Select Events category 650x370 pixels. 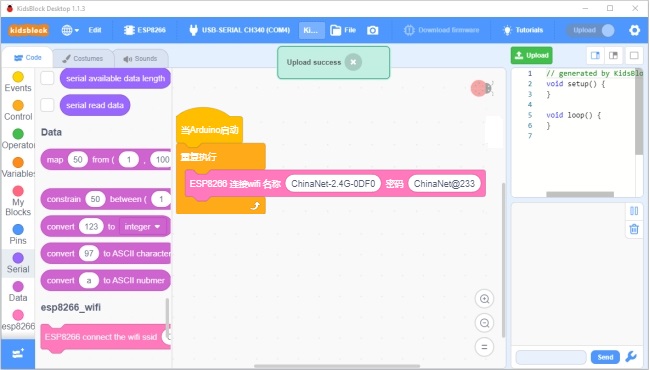click(x=18, y=82)
